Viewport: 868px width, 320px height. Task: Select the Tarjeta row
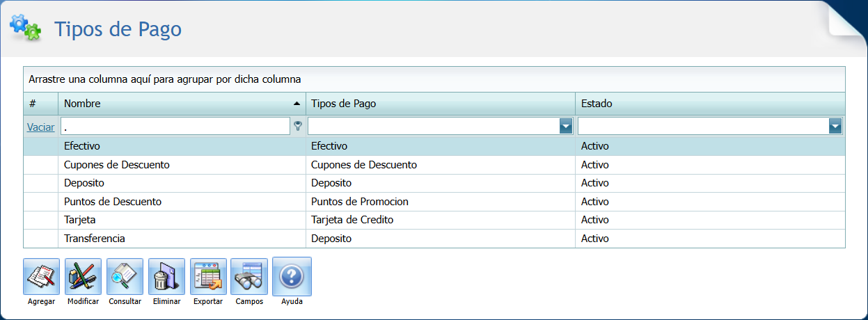click(181, 220)
